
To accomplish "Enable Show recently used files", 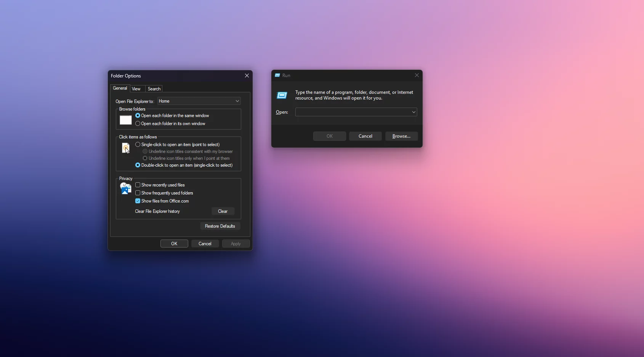I will coord(138,185).
